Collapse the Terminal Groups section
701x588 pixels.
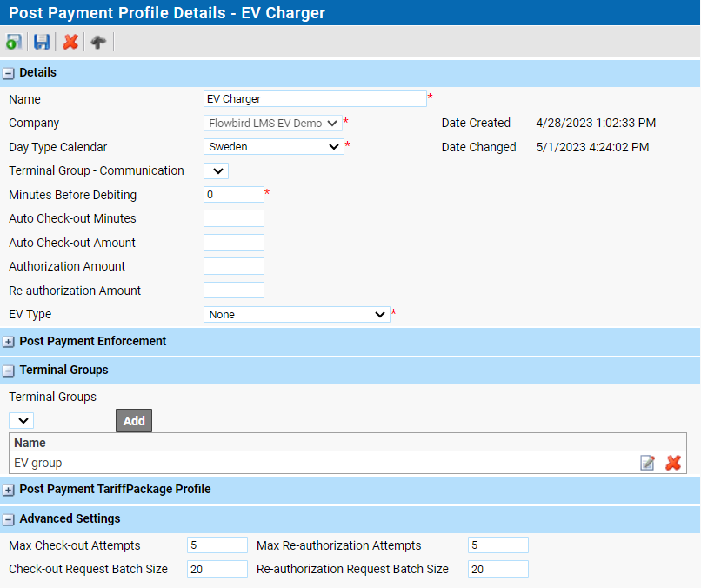coord(9,371)
